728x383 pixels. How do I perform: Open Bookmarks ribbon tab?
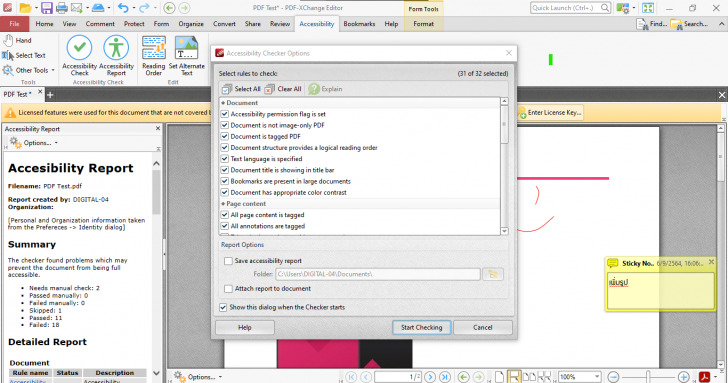click(359, 24)
